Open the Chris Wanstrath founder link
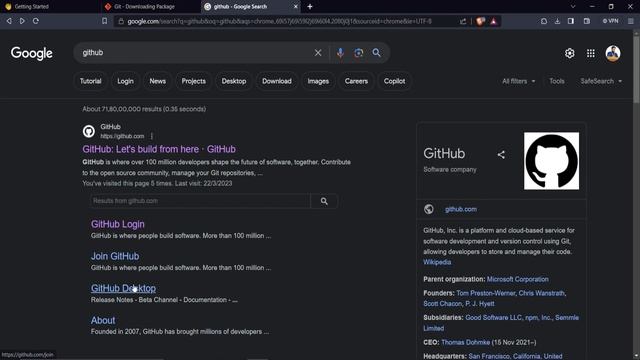The height and width of the screenshot is (360, 640). [x=541, y=293]
